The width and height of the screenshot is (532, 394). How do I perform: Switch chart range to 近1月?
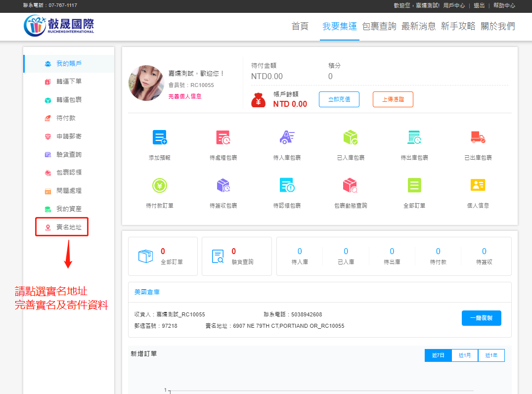point(465,355)
